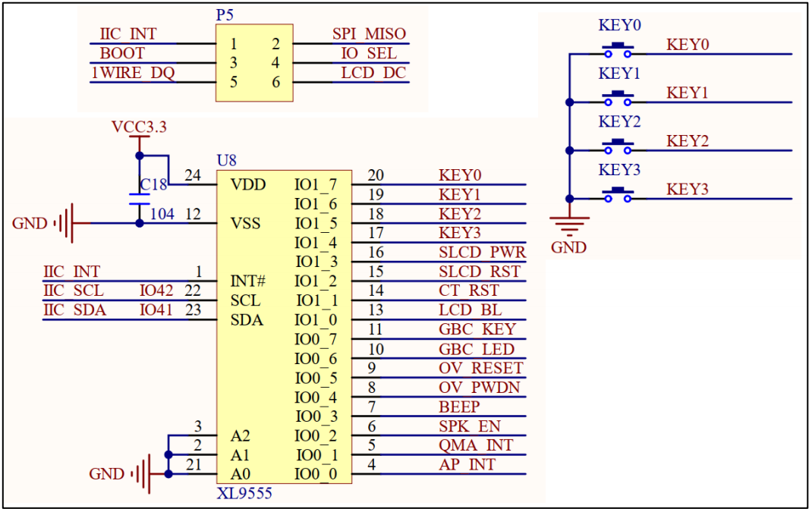Select the KEY1 push-button switch symbol
This screenshot has height=509, width=812.
point(618,99)
